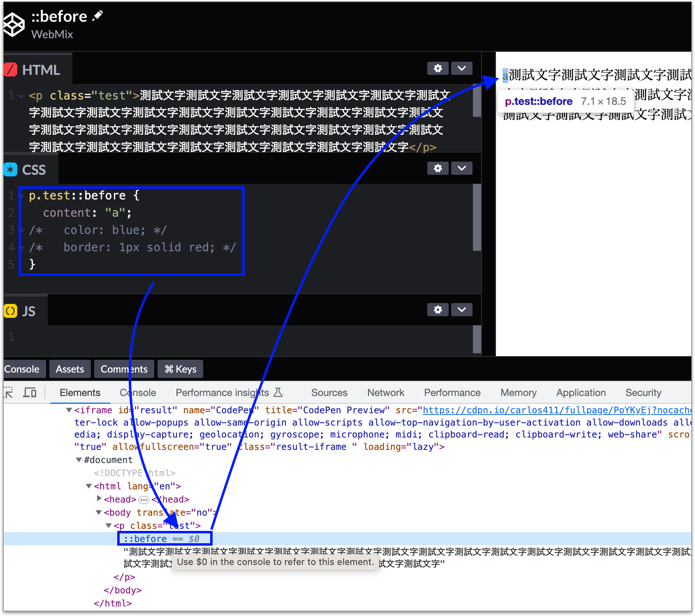The width and height of the screenshot is (695, 616).
Task: Switch to the Network tab in DevTools
Action: coord(385,393)
